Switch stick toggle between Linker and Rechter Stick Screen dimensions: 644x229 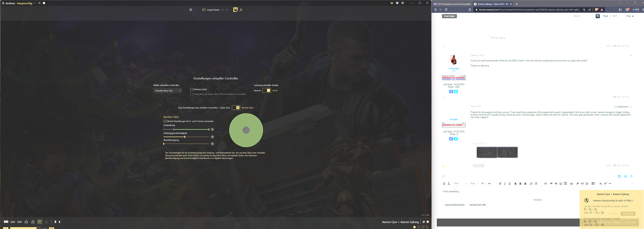[x=236, y=108]
